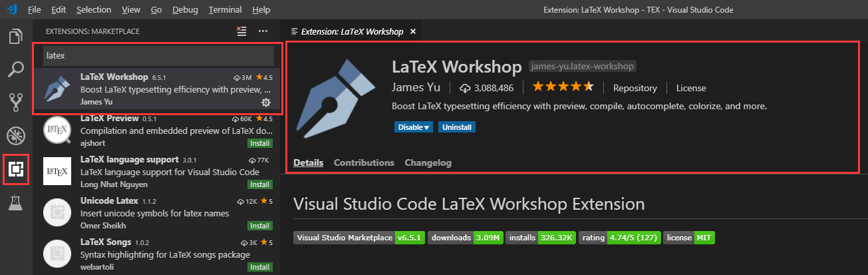Open the View menu
This screenshot has width=868, height=275.
tap(131, 10)
